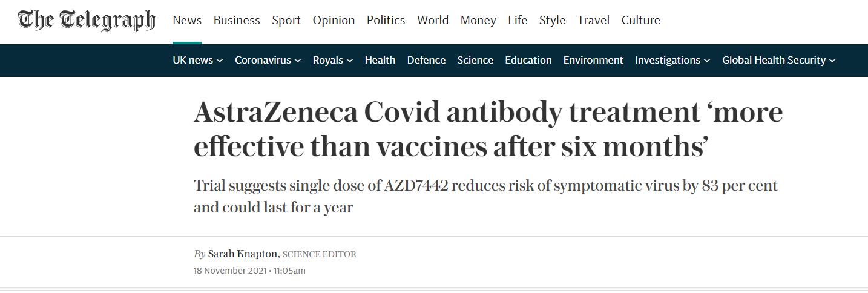868x293 pixels.
Task: Open the Science subsection link
Action: [475, 60]
